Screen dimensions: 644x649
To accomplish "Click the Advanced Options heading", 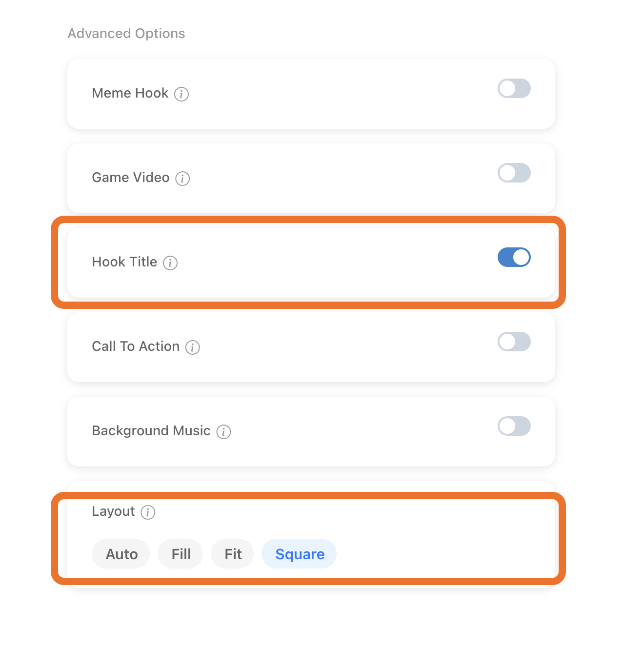I will 126,33.
